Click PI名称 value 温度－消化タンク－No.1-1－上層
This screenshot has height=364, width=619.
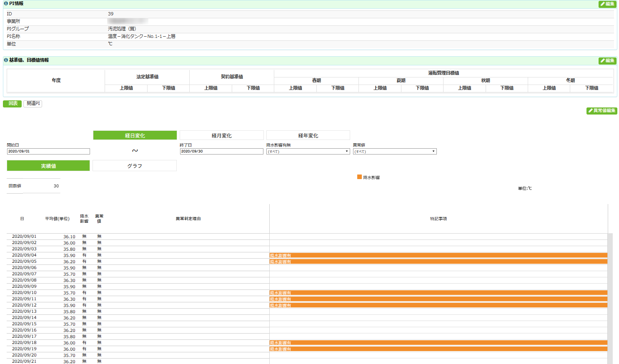pos(141,36)
